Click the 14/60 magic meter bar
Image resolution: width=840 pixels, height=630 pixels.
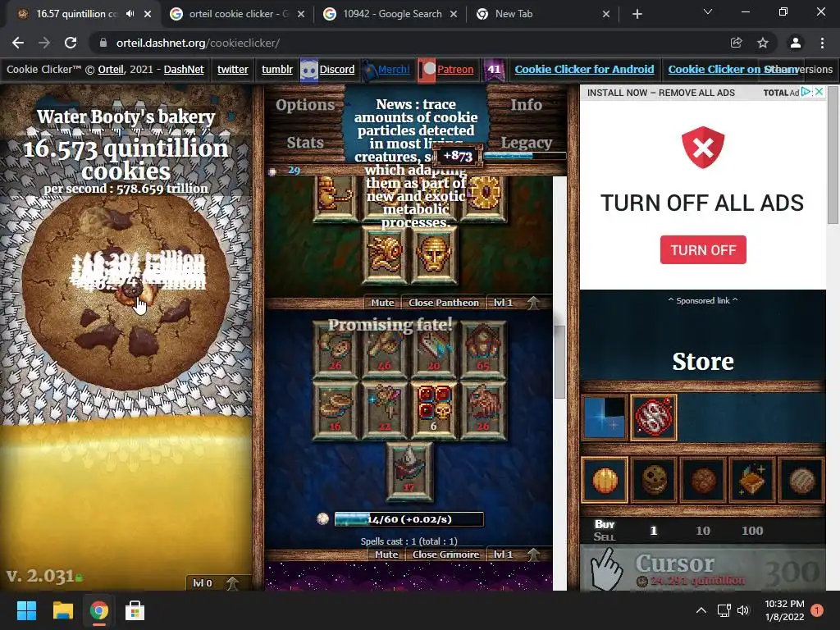pyautogui.click(x=409, y=519)
